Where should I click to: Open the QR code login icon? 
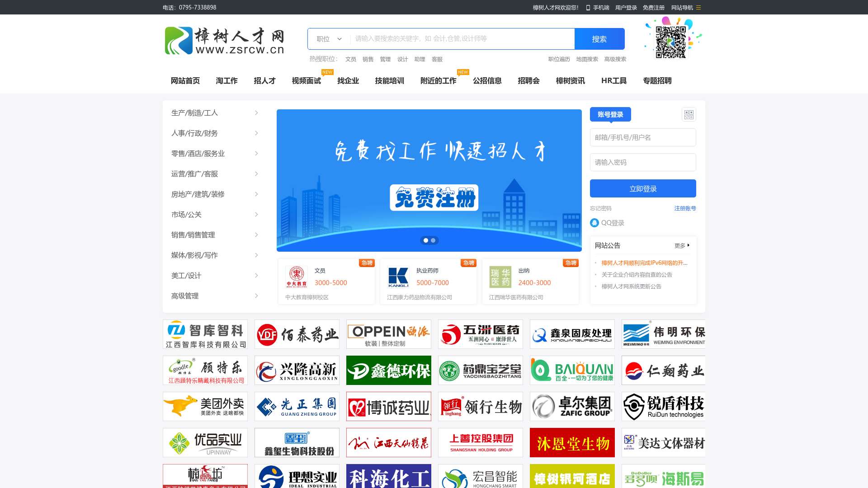point(689,115)
